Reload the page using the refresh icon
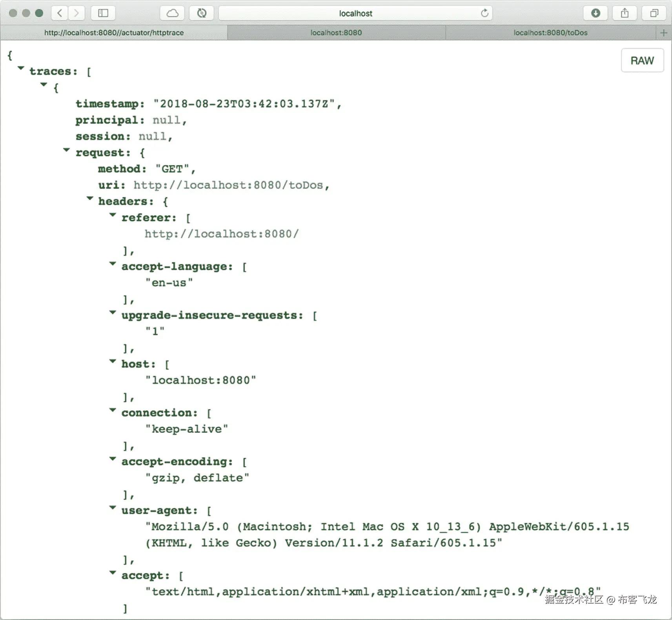 tap(201, 13)
